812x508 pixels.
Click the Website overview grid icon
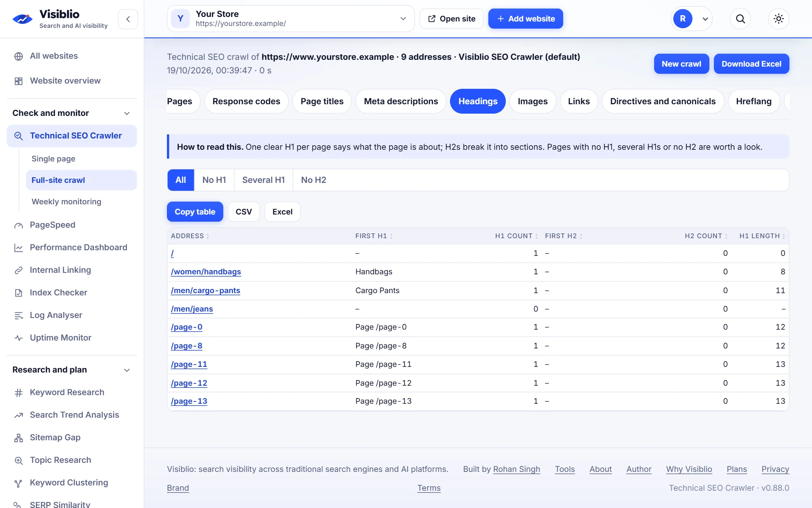(x=18, y=81)
